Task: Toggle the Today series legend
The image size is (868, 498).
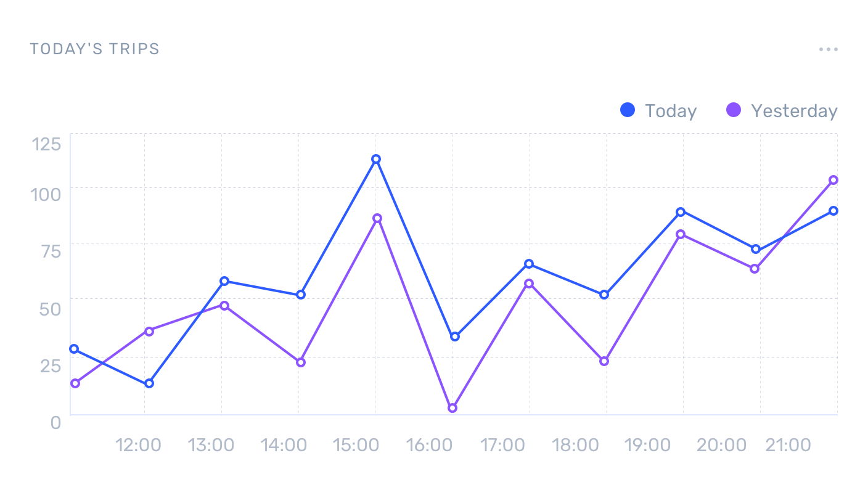Action: pos(670,111)
